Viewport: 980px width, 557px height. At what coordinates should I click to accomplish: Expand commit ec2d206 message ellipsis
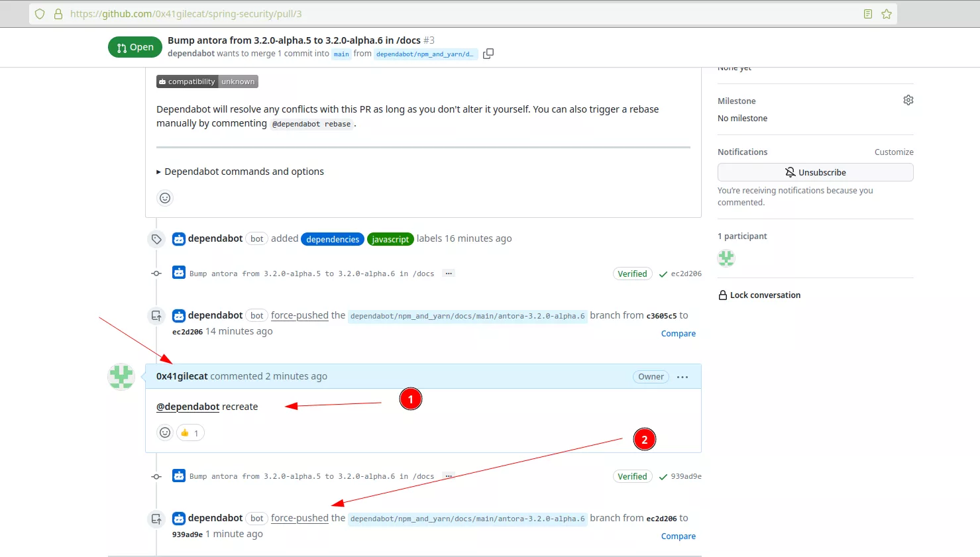tap(449, 274)
